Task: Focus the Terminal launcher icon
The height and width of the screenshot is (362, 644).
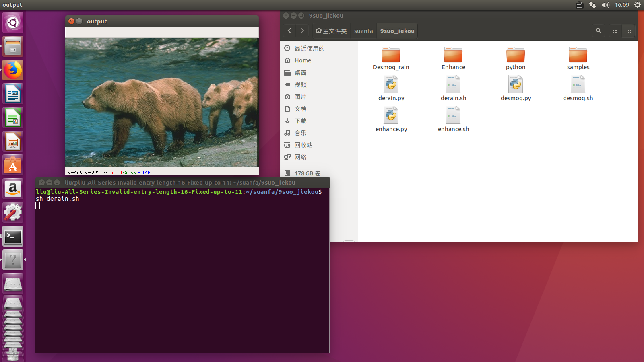Action: pos(13,236)
